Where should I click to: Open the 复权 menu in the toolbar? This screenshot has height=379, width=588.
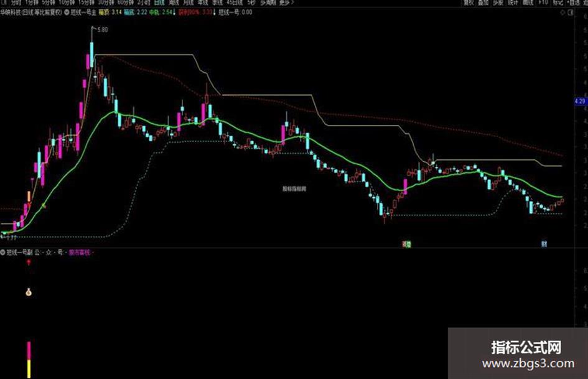pos(469,2)
